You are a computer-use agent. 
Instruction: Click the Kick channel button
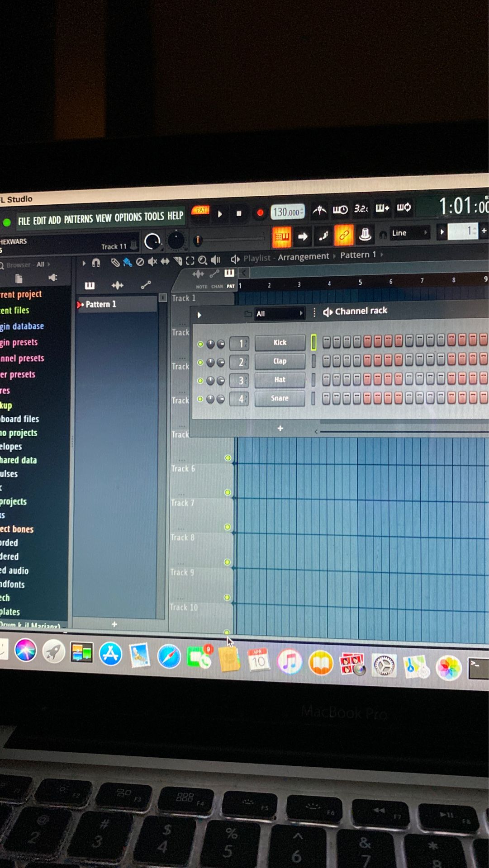pos(280,343)
